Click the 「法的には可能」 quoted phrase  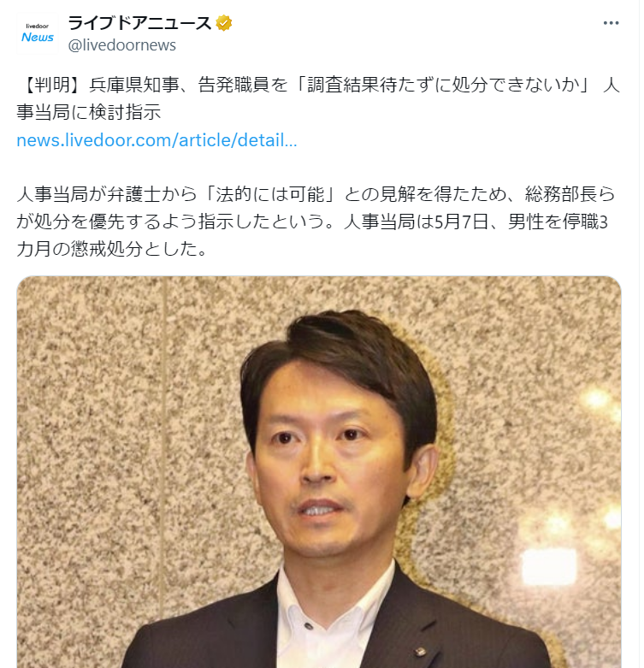click(271, 194)
